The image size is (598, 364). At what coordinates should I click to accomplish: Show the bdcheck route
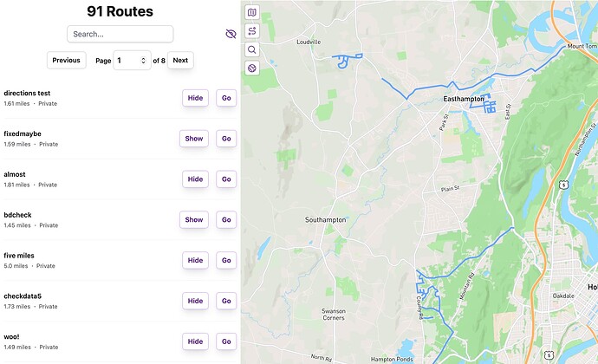[x=194, y=219]
